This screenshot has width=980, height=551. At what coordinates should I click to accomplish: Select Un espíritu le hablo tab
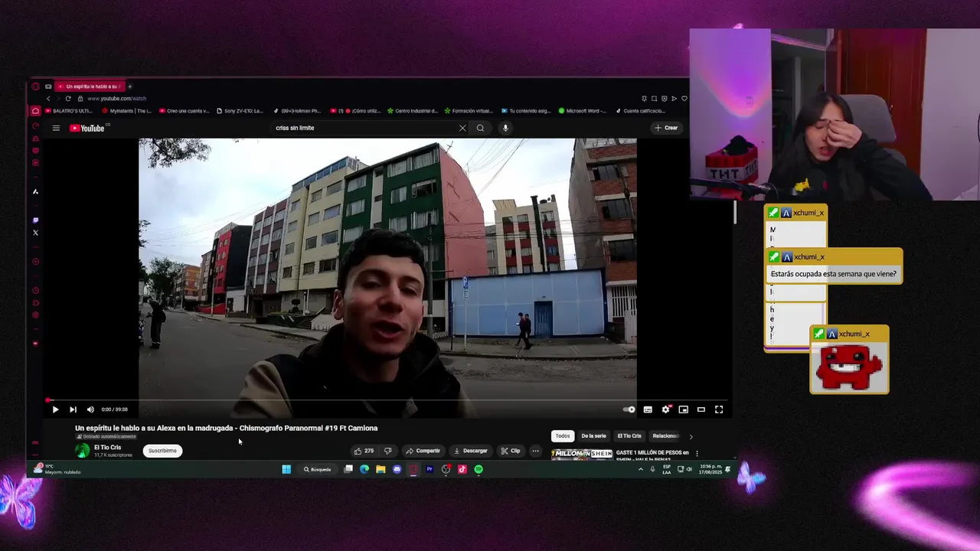tap(90, 86)
